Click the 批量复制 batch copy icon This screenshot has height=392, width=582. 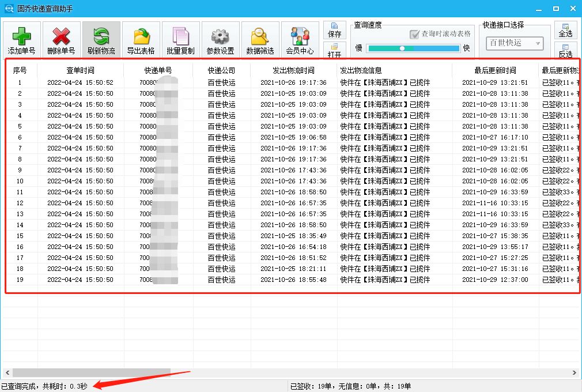click(x=180, y=39)
